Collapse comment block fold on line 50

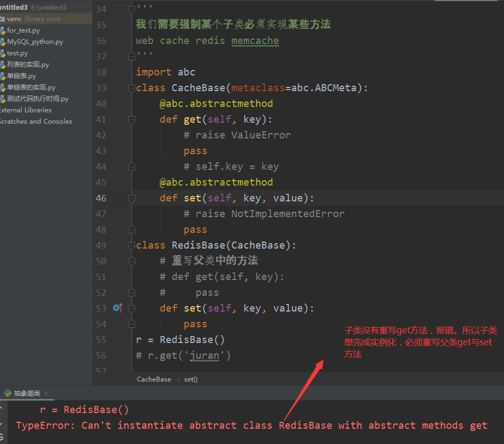pos(131,261)
